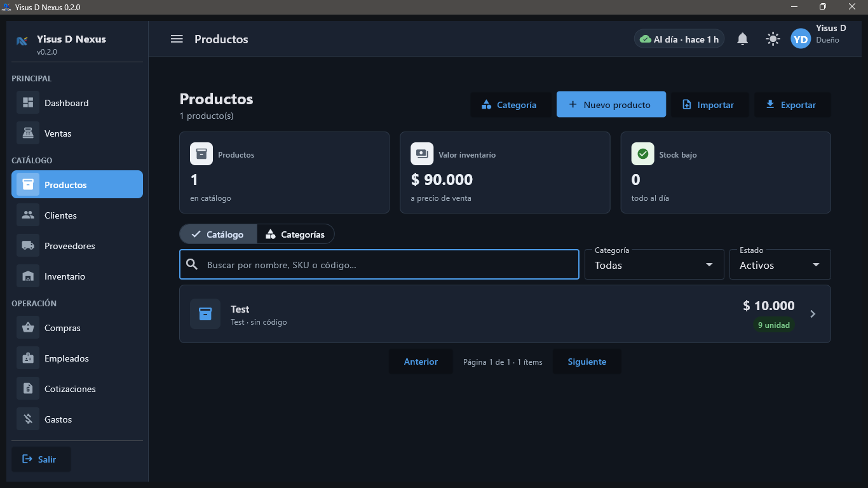
Task: Open the notifications bell
Action: [742, 39]
